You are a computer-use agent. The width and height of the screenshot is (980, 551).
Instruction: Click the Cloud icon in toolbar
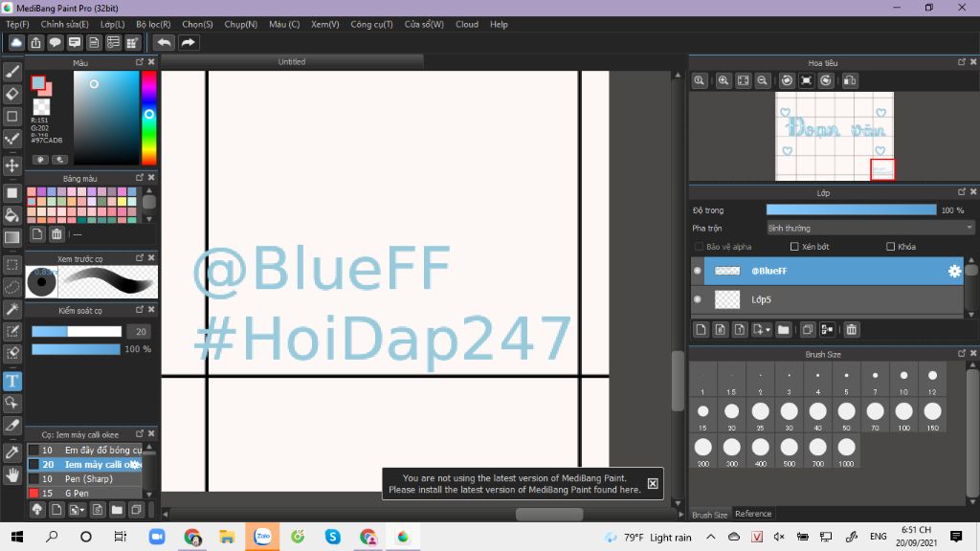click(x=16, y=42)
